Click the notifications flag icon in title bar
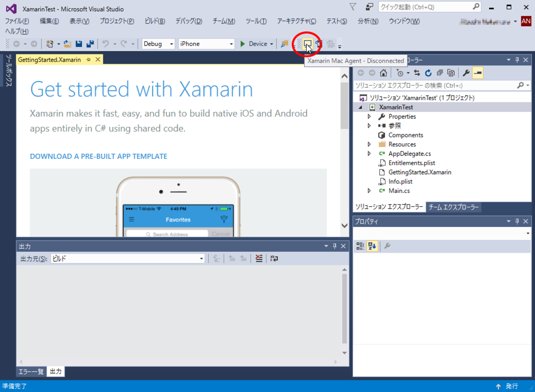Viewport: 535px width, 392px height. coord(353,7)
